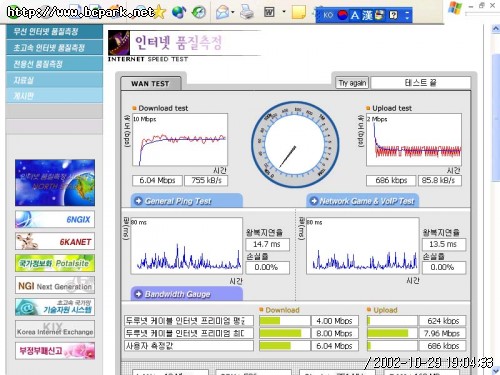Expand the Network Game & VoIP Test section

(x=363, y=201)
